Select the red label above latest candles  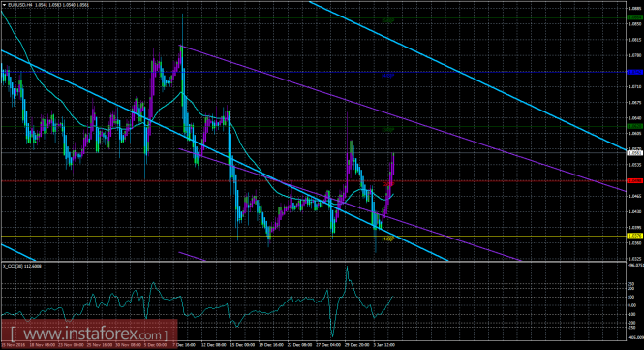(x=388, y=184)
